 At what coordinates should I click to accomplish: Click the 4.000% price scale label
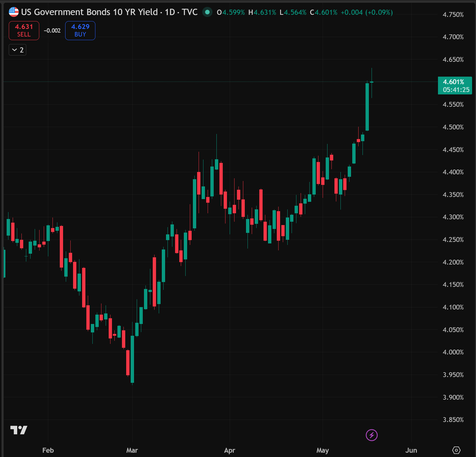point(453,352)
